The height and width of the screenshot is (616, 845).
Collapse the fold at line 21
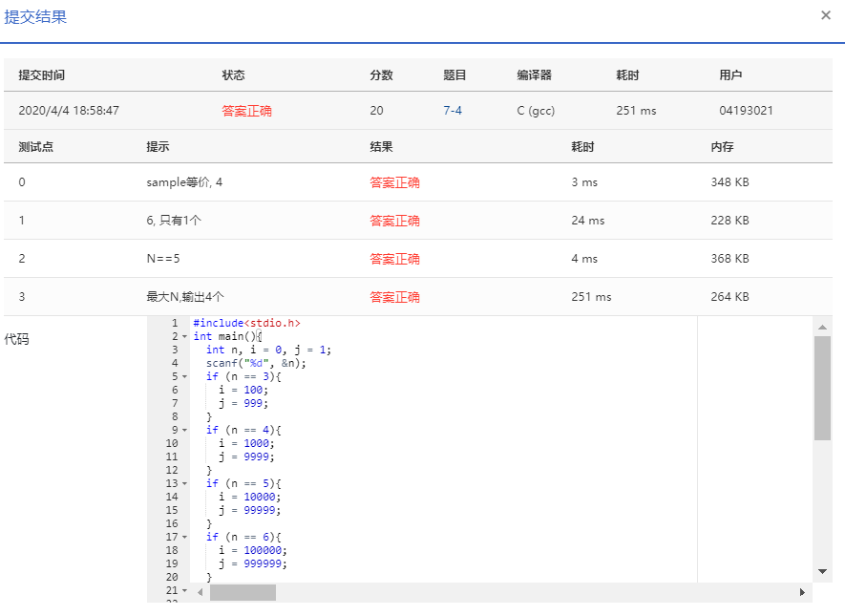click(x=184, y=590)
